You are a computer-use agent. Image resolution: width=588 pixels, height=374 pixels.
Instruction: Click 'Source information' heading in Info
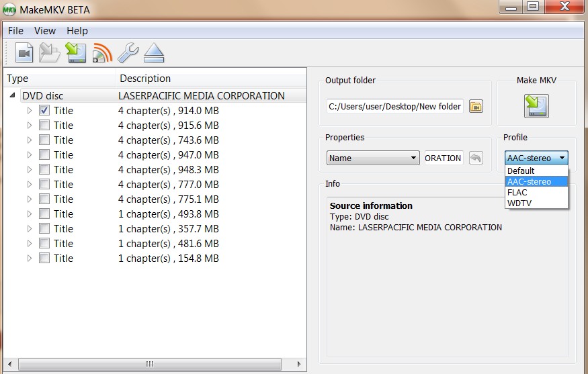point(371,205)
